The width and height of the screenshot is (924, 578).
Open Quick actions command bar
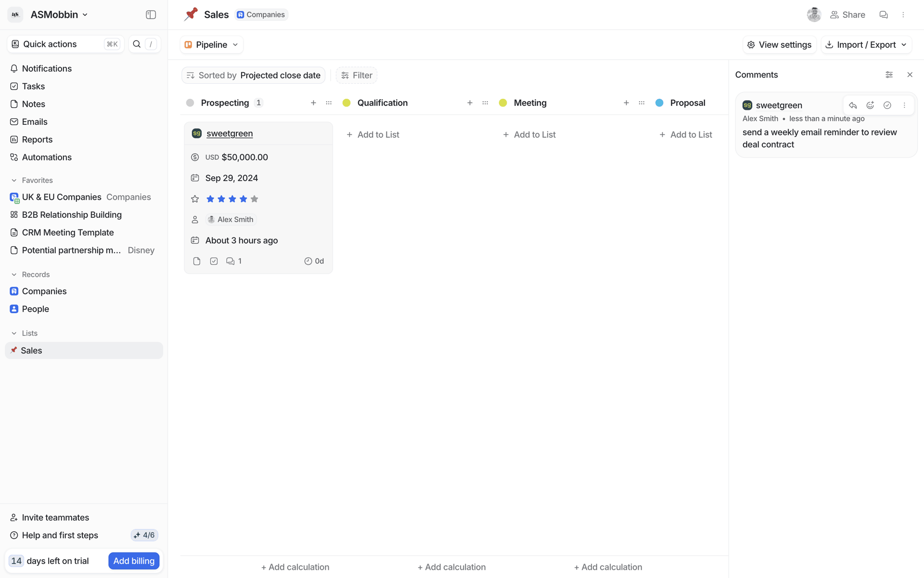point(65,44)
